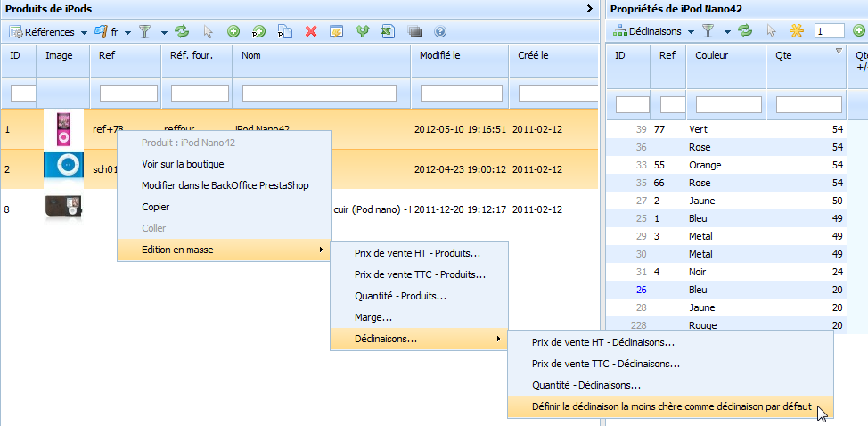
Task: Select the Rouge declinaison row
Action: click(726, 325)
